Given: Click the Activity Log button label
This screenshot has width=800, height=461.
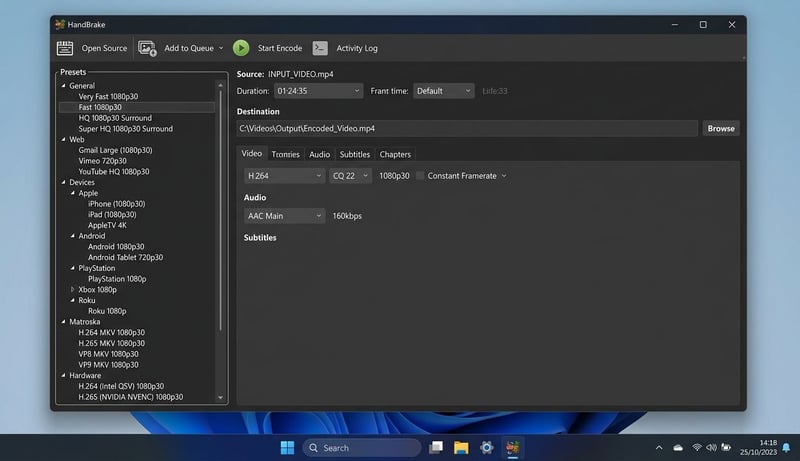Looking at the screenshot, I should [357, 48].
